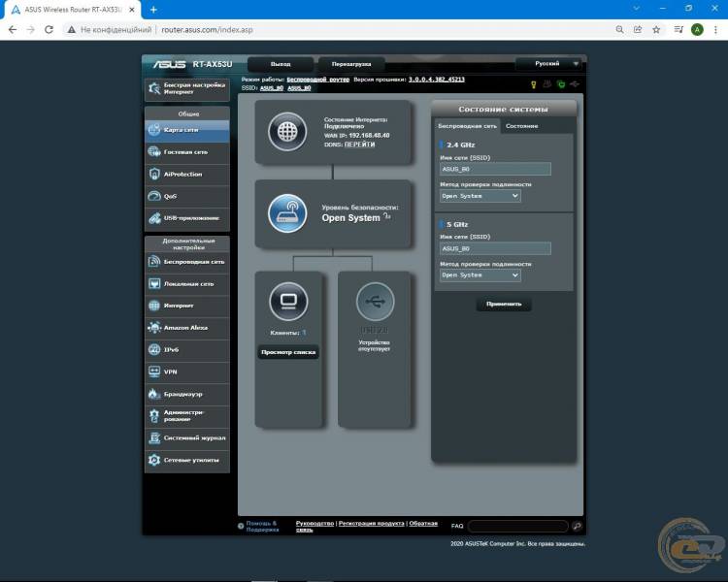Open the Amazon Alexa icon
728x582 pixels.
point(154,328)
